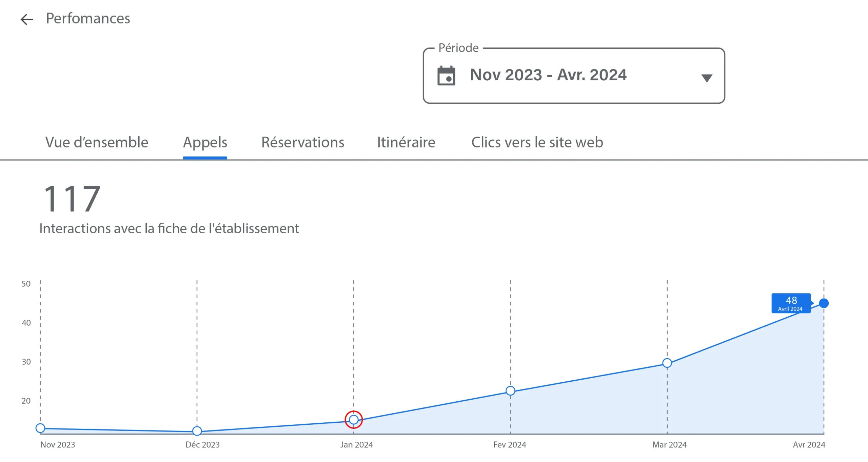Screen dimensions: 868x462
Task: Click the 48 Avril 2024 tooltip label
Action: [791, 303]
